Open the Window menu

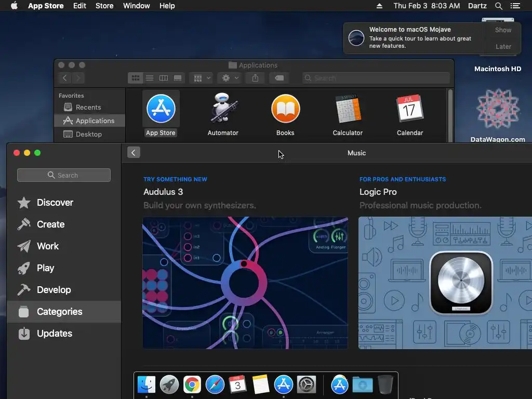137,6
